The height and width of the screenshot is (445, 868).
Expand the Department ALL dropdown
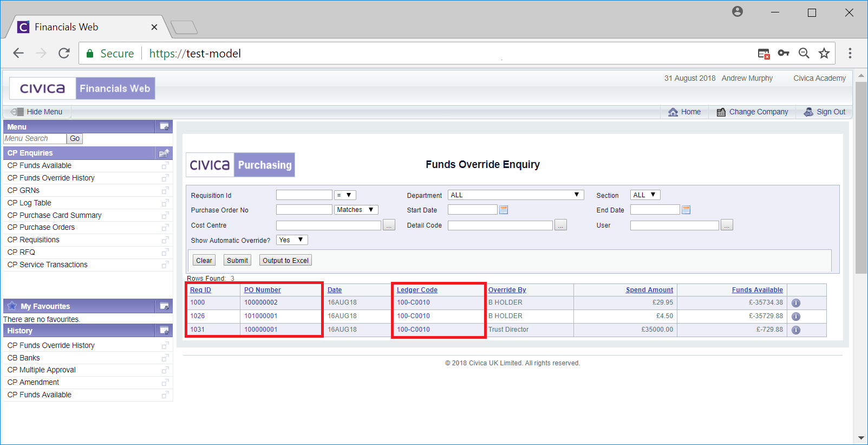click(515, 195)
